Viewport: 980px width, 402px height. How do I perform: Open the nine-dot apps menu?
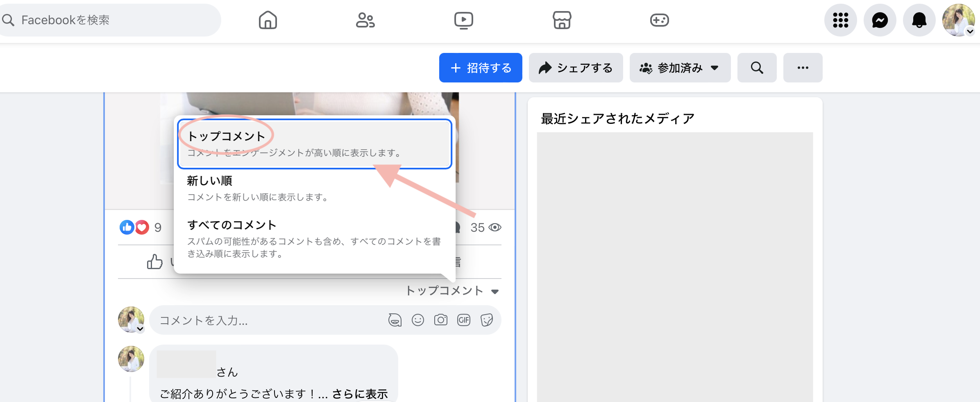[x=840, y=20]
